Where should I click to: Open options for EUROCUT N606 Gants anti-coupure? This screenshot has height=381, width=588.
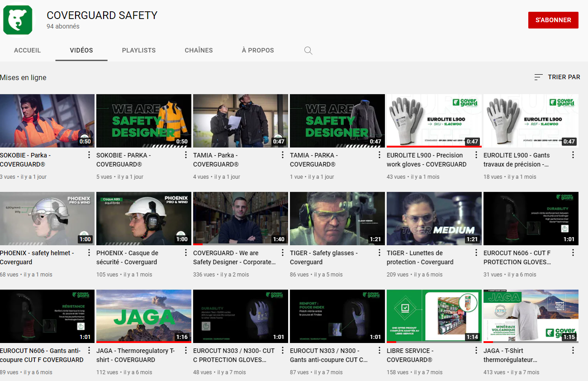[89, 351]
